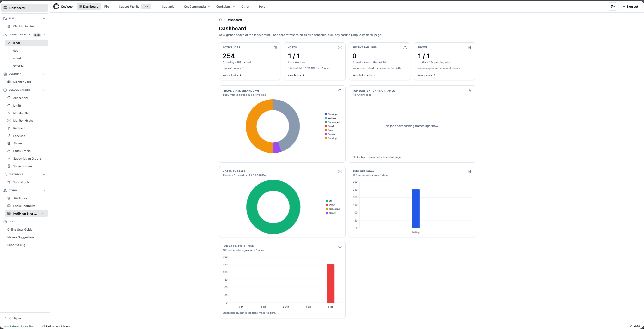Click the home breadcrumb icon
644x329 pixels.
[x=221, y=20]
